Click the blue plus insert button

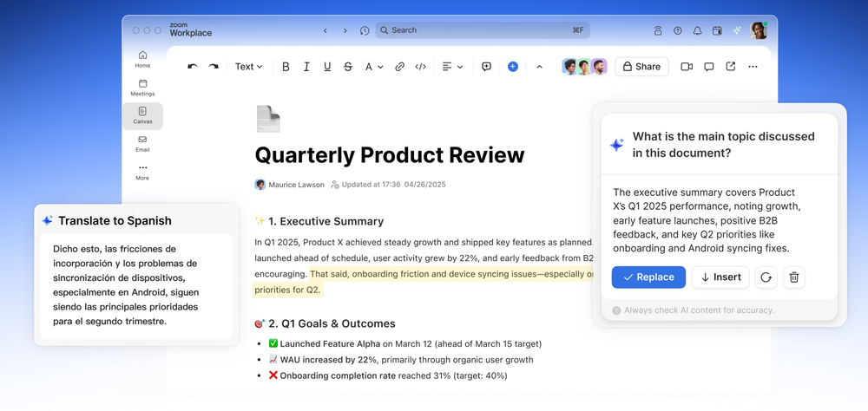pos(513,67)
